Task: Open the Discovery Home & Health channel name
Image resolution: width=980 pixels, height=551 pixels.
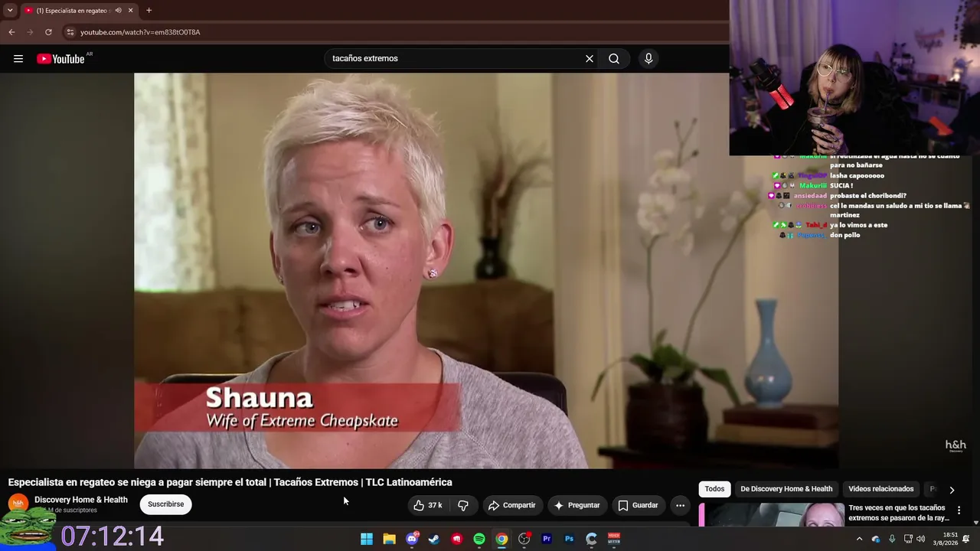Action: pos(81,500)
